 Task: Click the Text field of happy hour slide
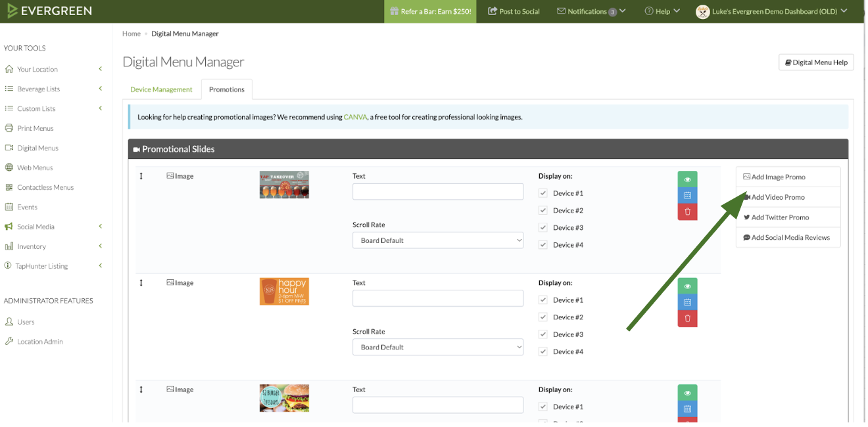tap(438, 298)
